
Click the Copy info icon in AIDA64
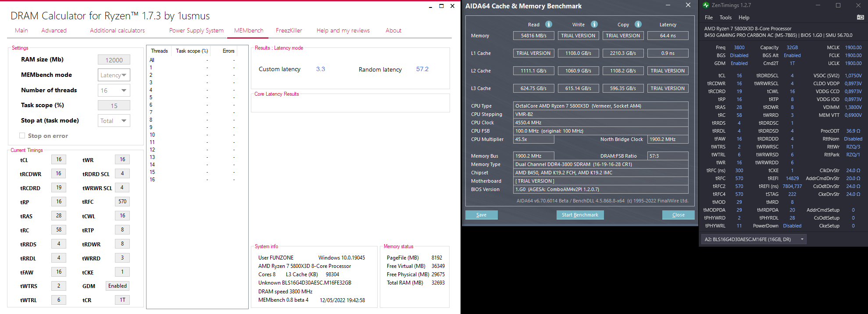(638, 24)
